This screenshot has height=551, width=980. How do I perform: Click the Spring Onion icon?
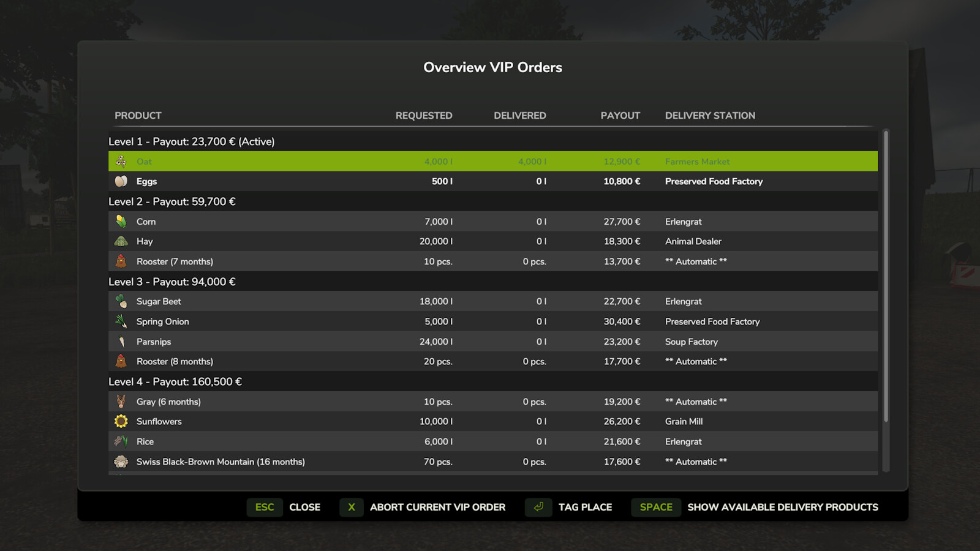coord(121,321)
